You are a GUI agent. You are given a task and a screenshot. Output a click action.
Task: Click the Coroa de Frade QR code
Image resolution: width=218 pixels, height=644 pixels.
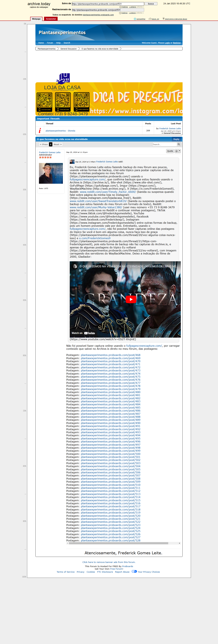coord(63,102)
